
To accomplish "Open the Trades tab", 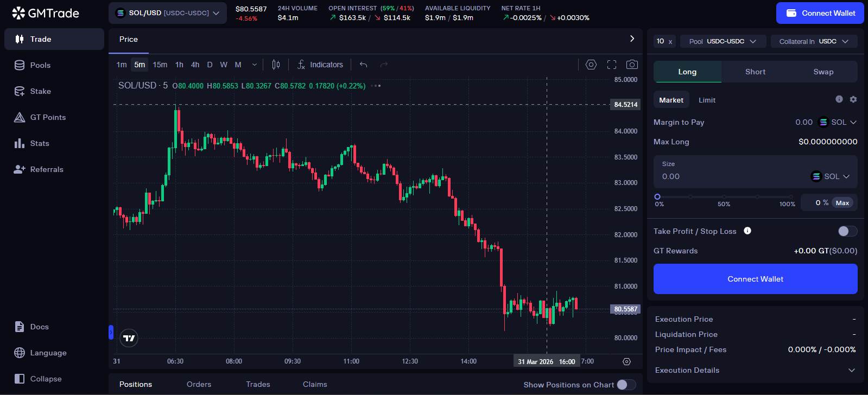I will [x=258, y=384].
